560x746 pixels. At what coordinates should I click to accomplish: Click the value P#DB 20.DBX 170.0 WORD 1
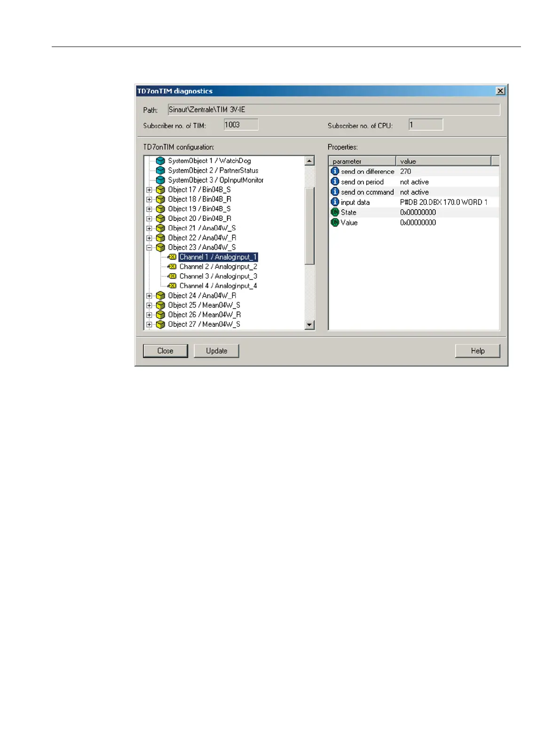pos(443,202)
